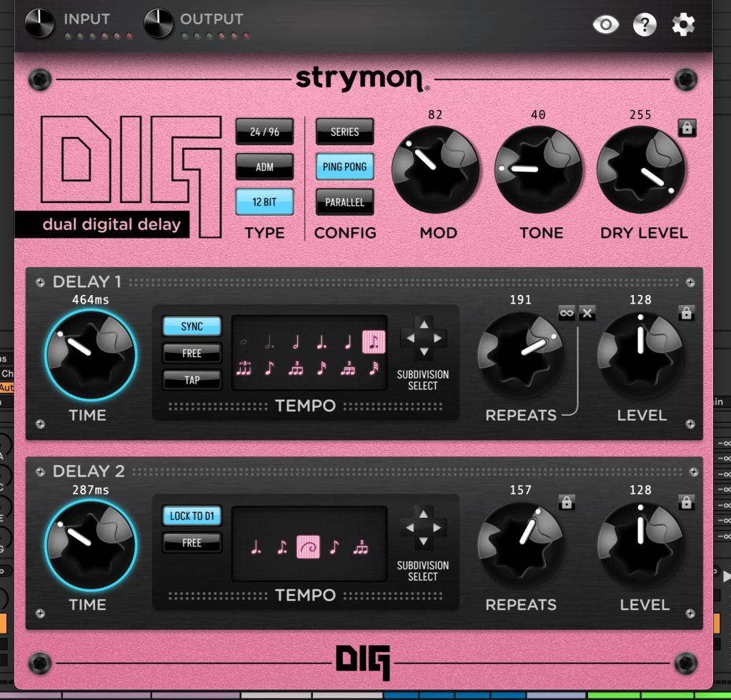Screen dimensions: 731x700
Task: Select the spiral subdivision in Delay 2 tempo
Action: coord(308,548)
